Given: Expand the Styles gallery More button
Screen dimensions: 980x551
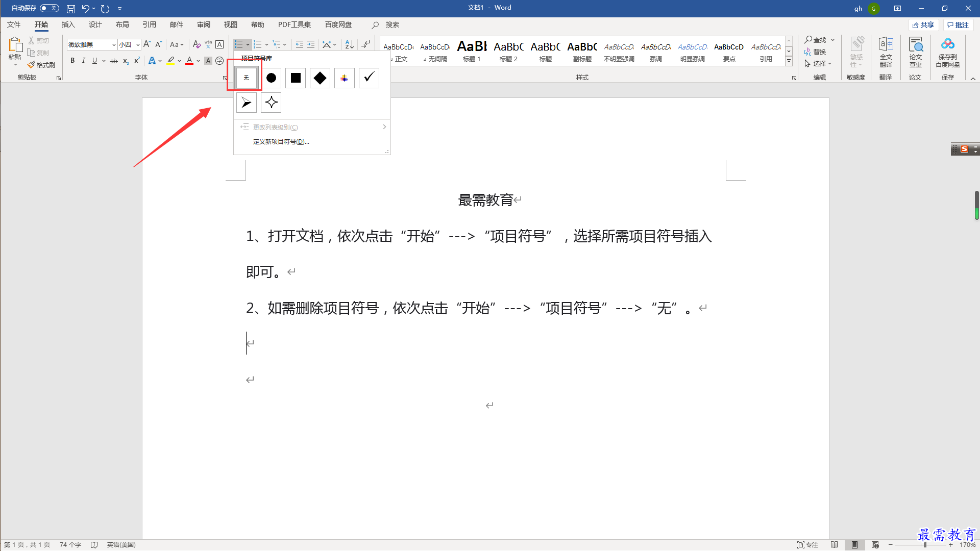Looking at the screenshot, I should click(789, 61).
